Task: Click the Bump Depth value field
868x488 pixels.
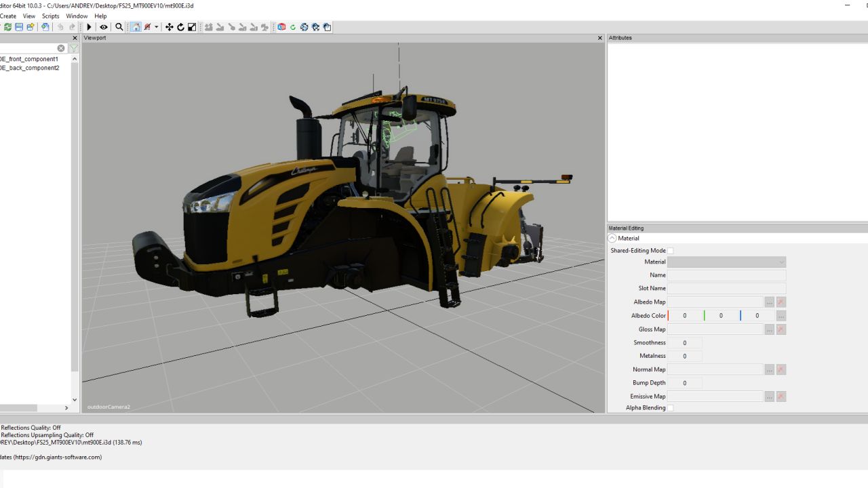Action: tap(685, 383)
